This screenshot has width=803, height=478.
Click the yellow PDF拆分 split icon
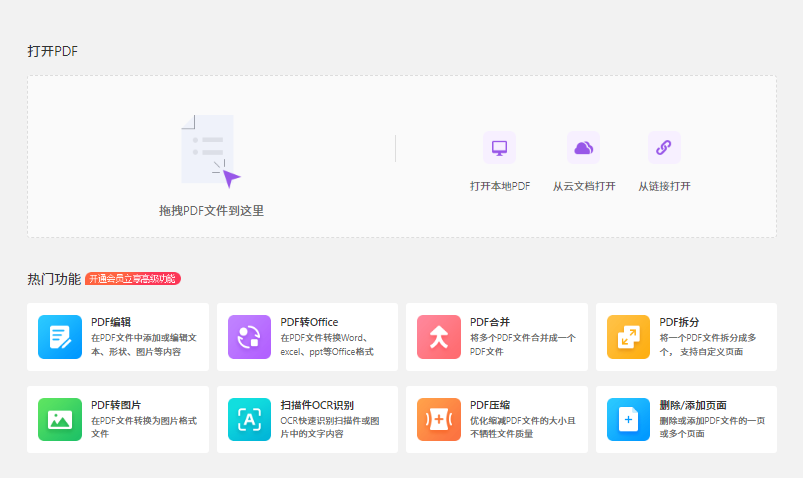click(628, 337)
